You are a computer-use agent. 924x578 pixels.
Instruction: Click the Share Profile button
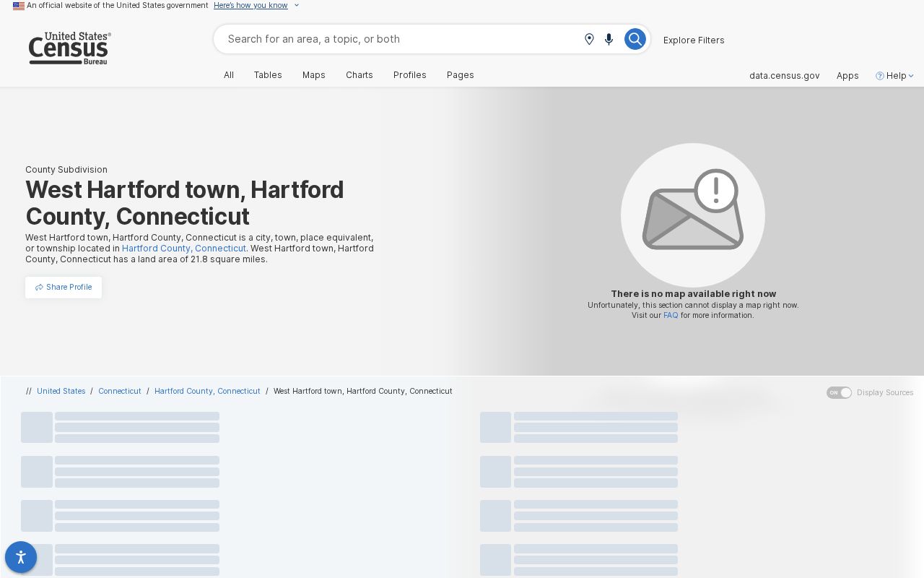pos(64,288)
